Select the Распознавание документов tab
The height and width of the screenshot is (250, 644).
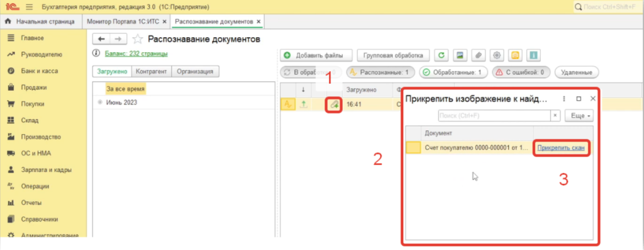click(x=214, y=21)
